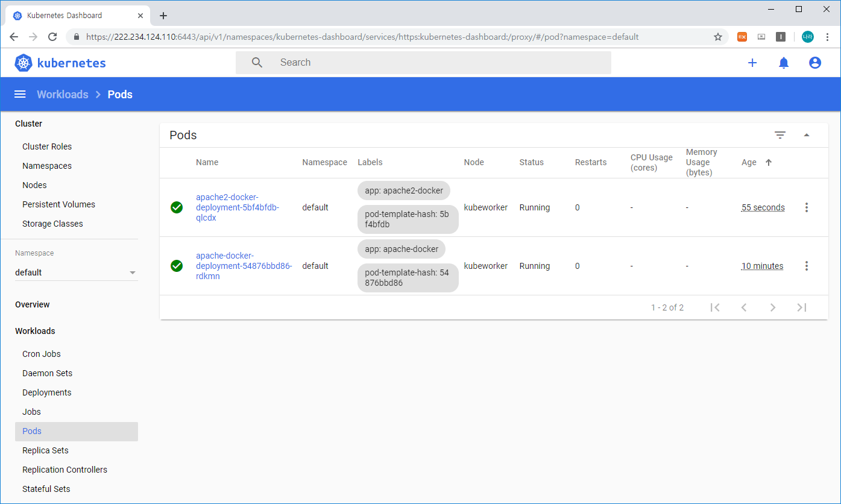Click the '55 seconds' age value
Image resolution: width=841 pixels, height=504 pixels.
point(763,207)
